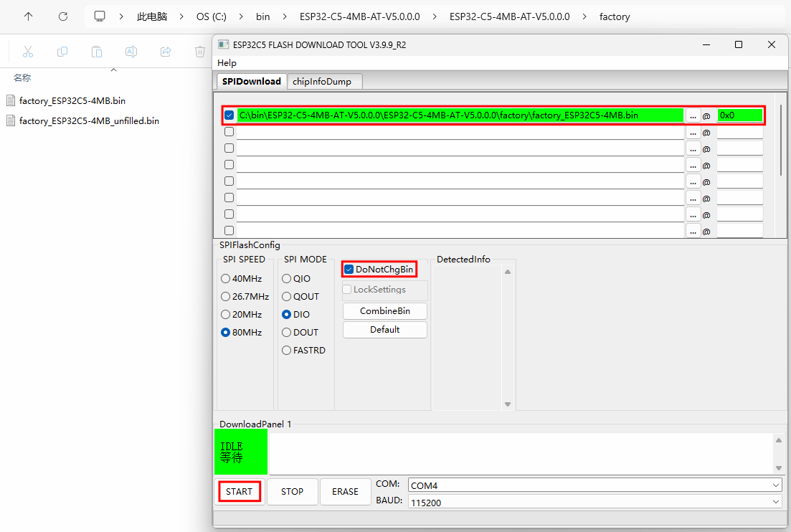Select the 40MHz SPI speed option
This screenshot has width=791, height=532.
coord(226,279)
